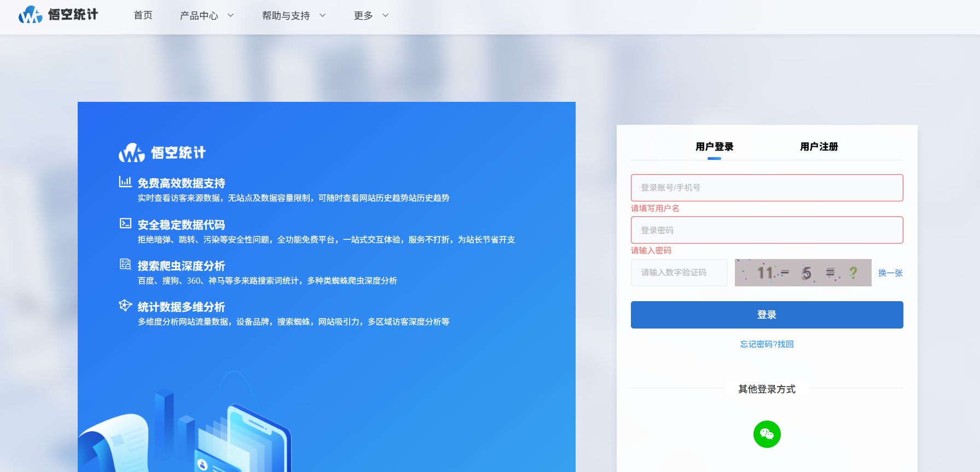Viewport: 980px width, 472px height.
Task: Click the 免费高效数据支持 heading
Action: 181,183
